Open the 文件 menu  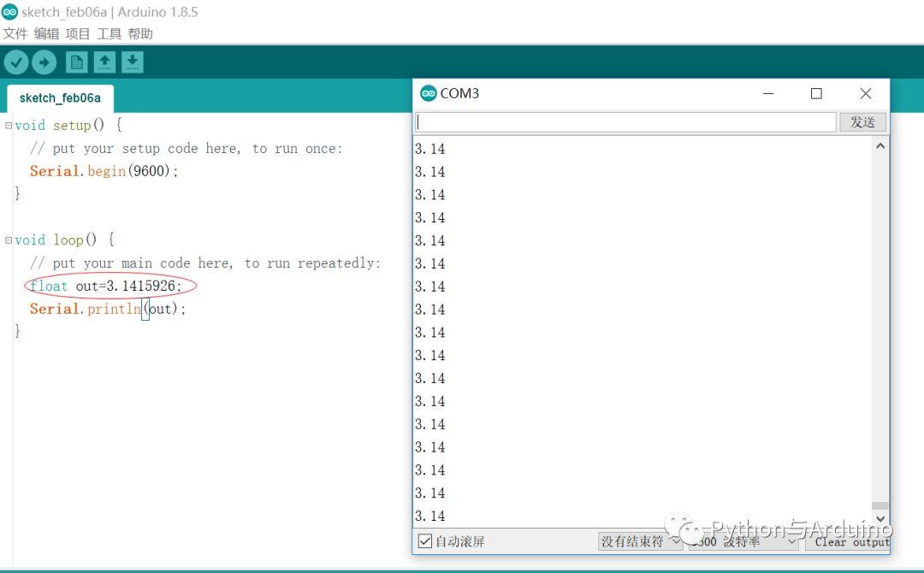(x=15, y=33)
